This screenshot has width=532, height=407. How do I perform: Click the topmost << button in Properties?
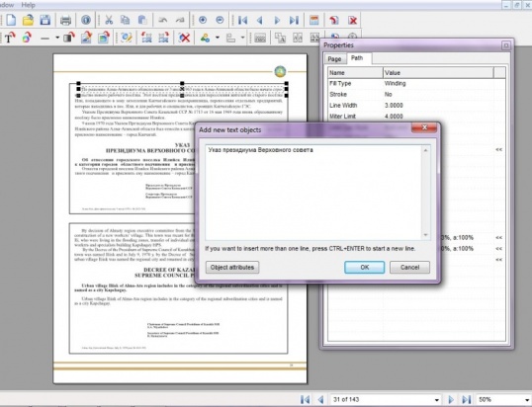point(498,149)
